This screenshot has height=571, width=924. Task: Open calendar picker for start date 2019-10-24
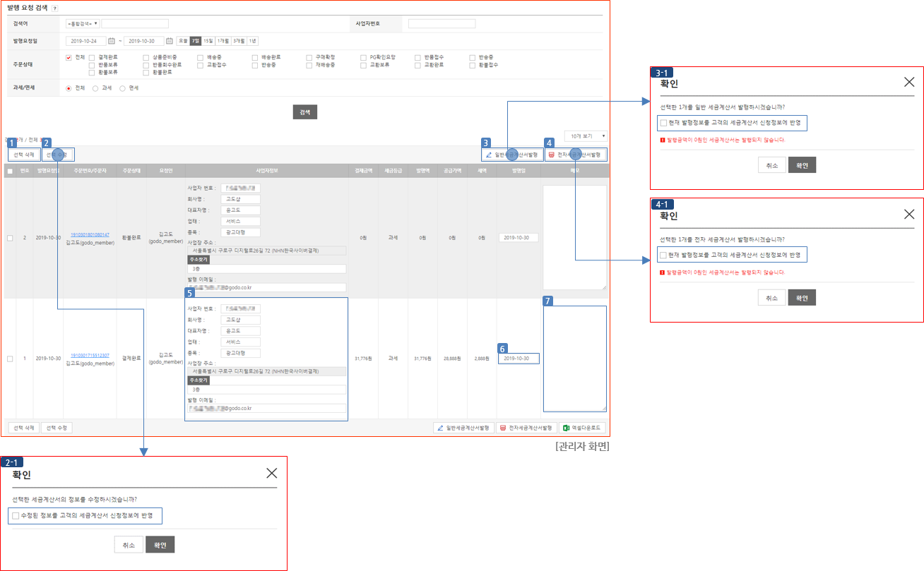[x=111, y=41]
